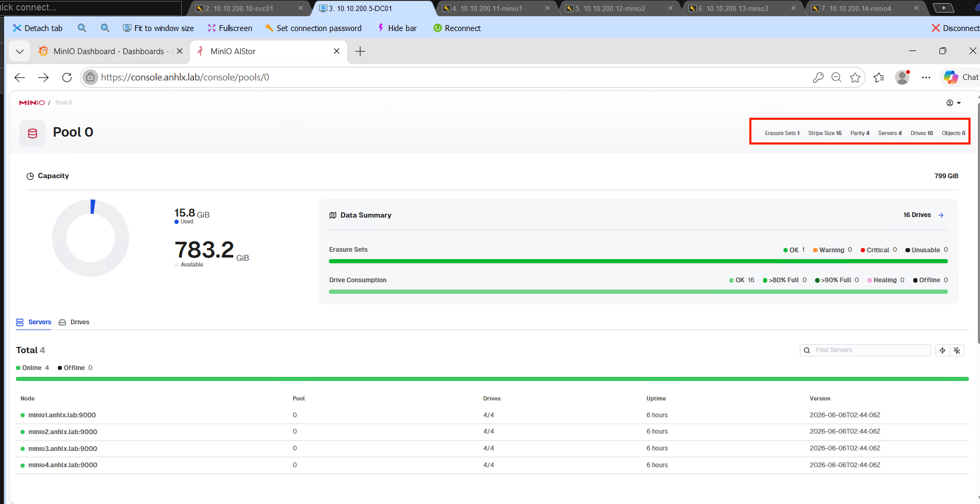Click the capacity donut chart
Viewport: 980px width, 504px height.
pyautogui.click(x=90, y=238)
